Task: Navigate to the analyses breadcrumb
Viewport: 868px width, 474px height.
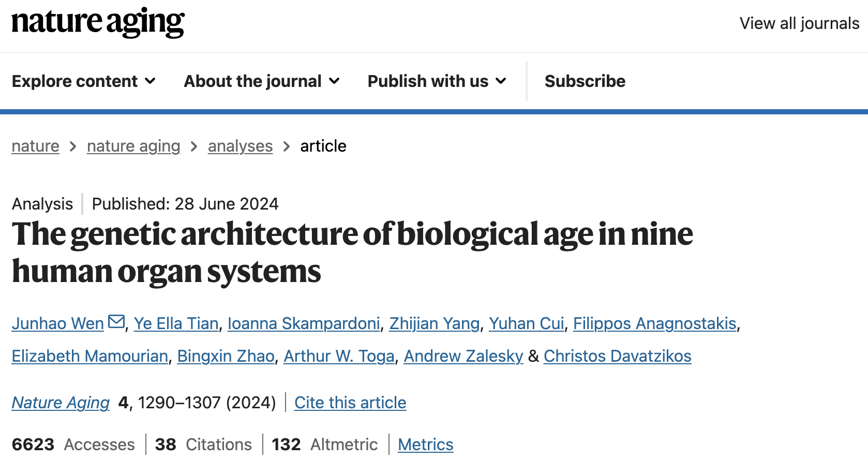Action: coord(240,146)
